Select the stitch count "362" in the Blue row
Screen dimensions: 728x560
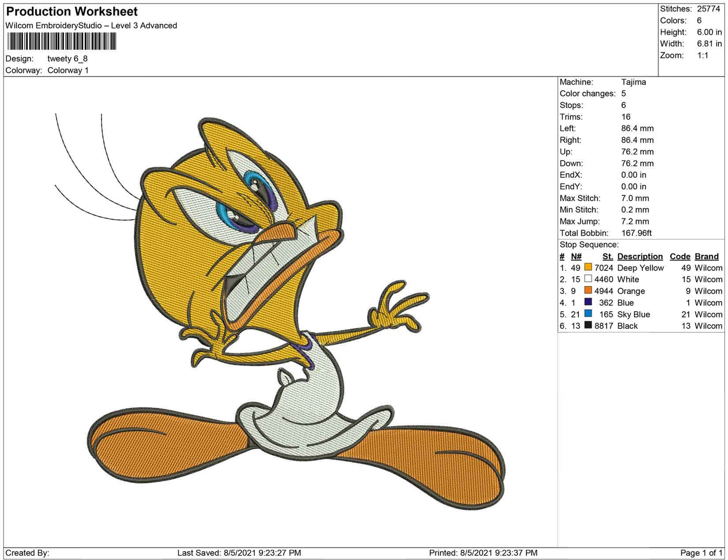[606, 303]
